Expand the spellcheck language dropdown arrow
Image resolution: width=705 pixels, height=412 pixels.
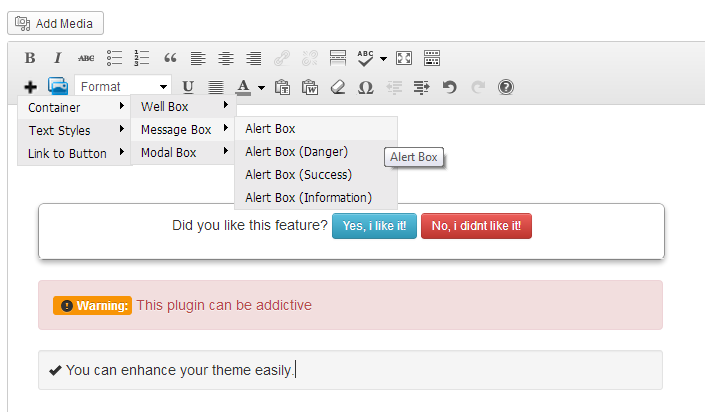tap(383, 58)
